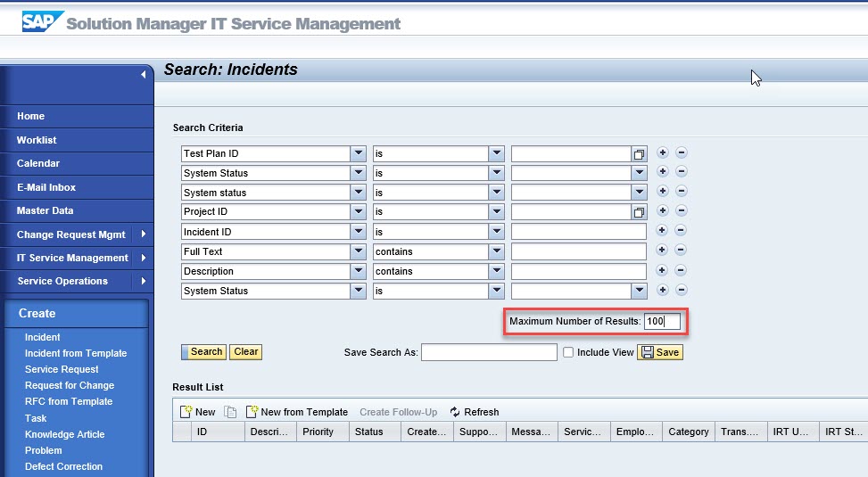Create a new Incident link
The image size is (868, 477).
(43, 337)
